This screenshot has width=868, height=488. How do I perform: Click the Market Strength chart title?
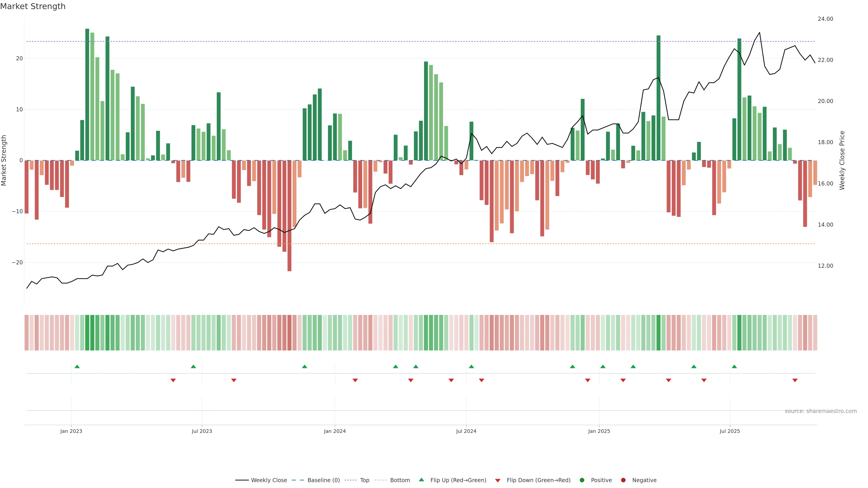[x=33, y=6]
